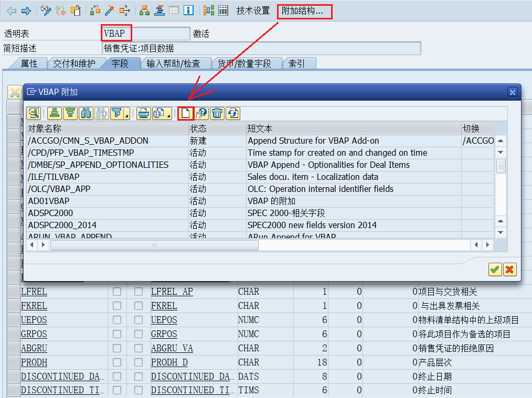Click the 附加结构... button
Screen dimensions: 532x398
[304, 10]
